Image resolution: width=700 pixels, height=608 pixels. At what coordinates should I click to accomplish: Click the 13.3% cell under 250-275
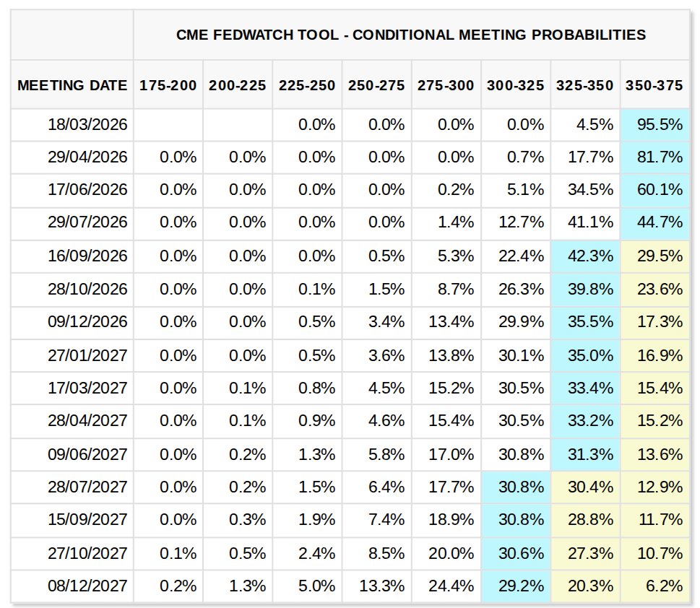click(381, 586)
